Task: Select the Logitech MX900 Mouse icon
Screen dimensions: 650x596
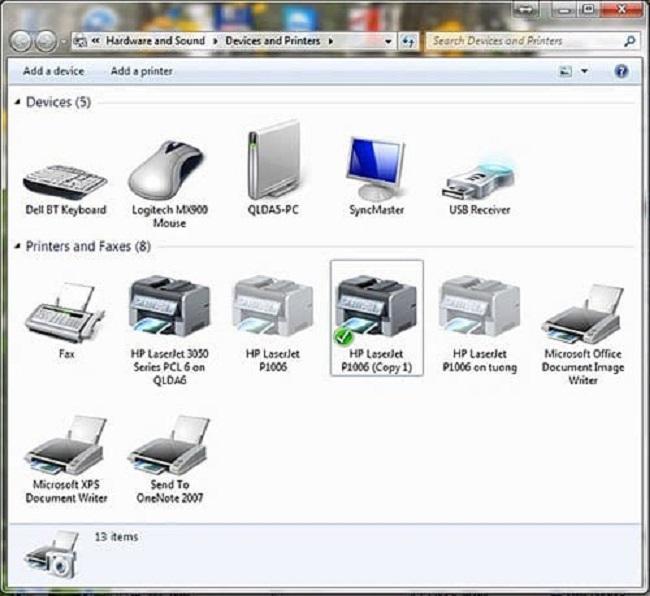Action: click(167, 171)
